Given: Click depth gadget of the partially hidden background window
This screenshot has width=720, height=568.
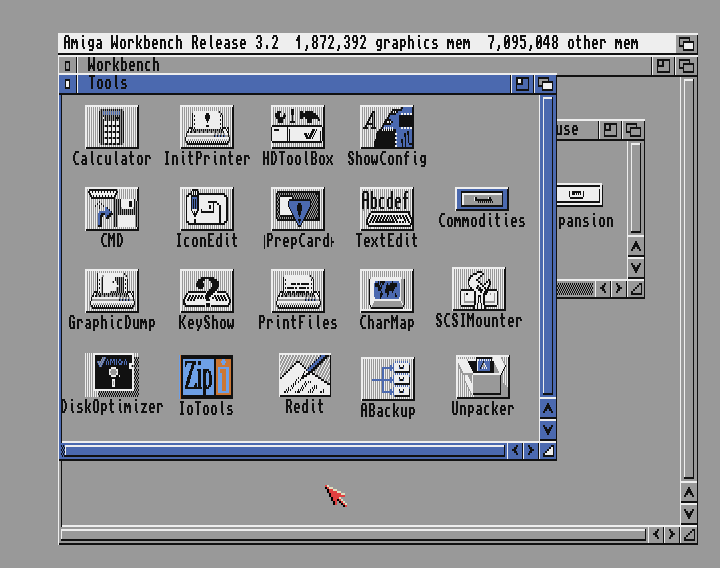Looking at the screenshot, I should pyautogui.click(x=633, y=130).
